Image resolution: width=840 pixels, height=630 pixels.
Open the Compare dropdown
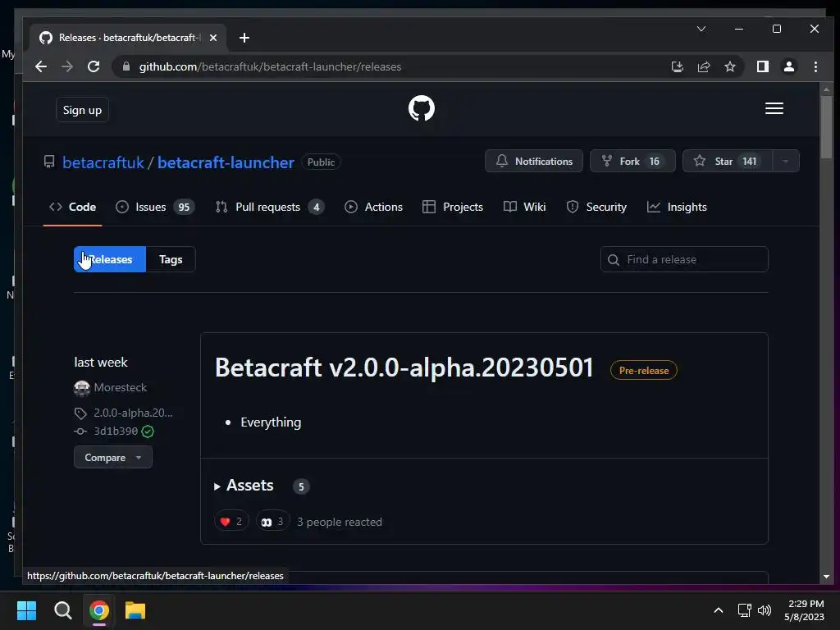tap(113, 458)
